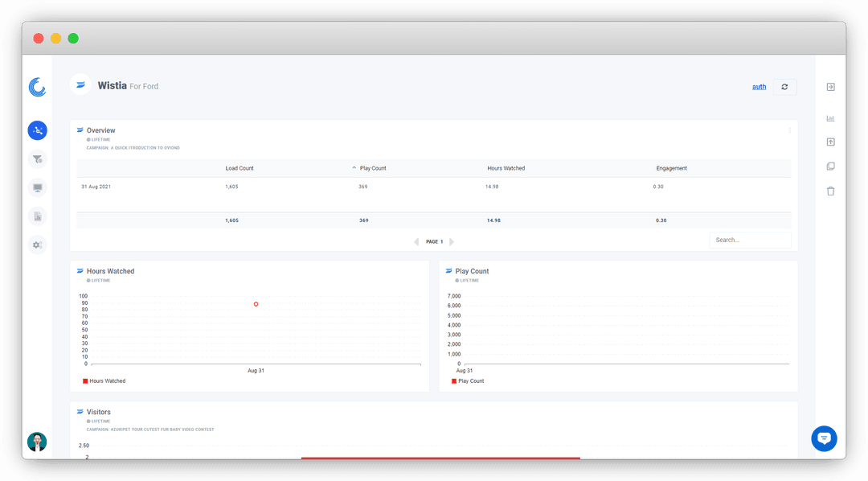Click the PAGE 1 indicator
This screenshot has height=481, width=868.
(434, 241)
